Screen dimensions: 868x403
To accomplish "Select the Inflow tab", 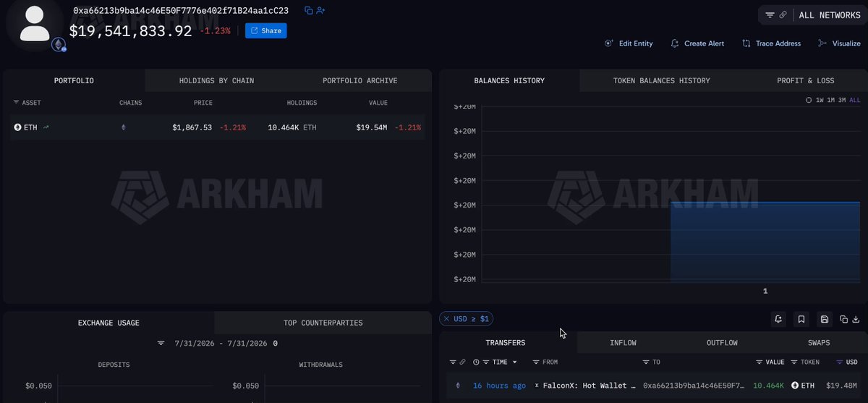I will [623, 342].
